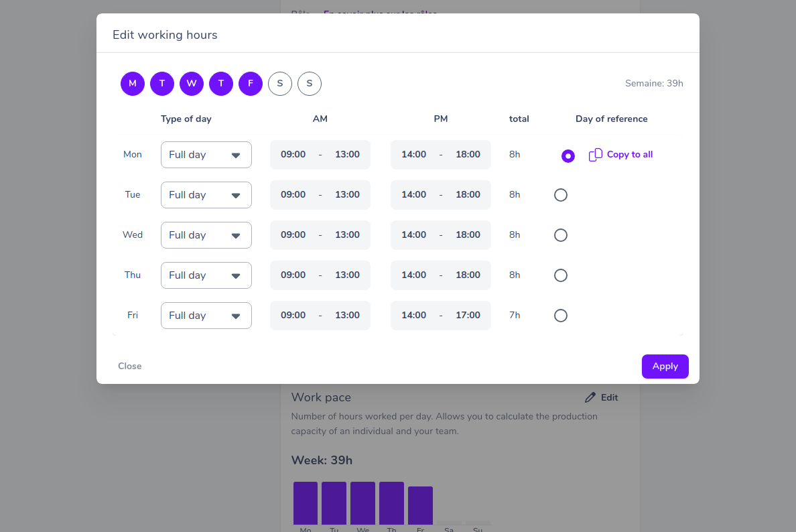Edit Monday AM start time 09:00
Image resolution: width=796 pixels, height=532 pixels.
click(x=293, y=154)
